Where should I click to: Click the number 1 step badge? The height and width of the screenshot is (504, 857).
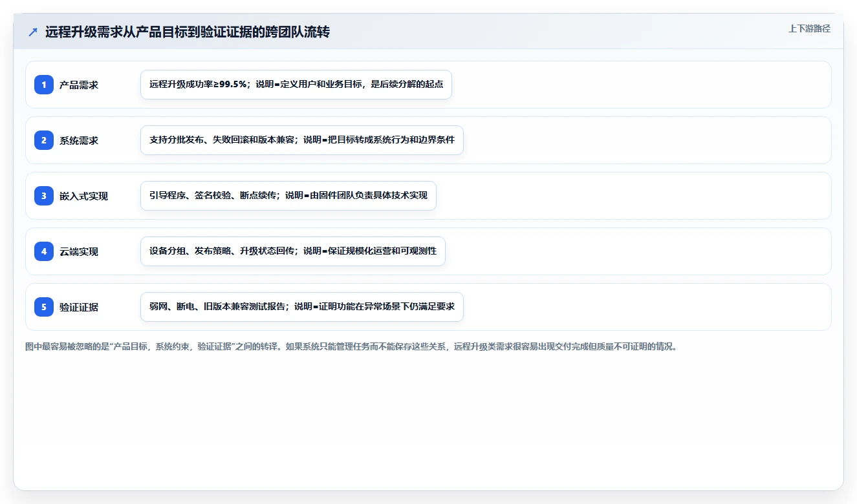(44, 85)
